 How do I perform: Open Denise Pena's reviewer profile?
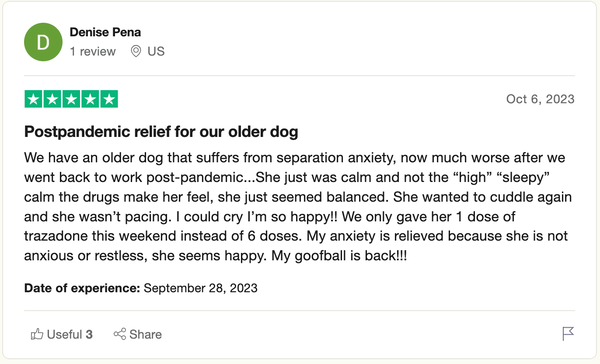click(105, 32)
